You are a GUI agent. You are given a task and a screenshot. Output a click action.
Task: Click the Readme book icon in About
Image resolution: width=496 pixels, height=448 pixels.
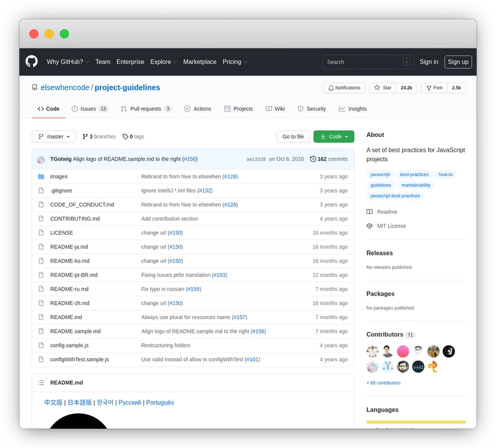click(x=370, y=212)
